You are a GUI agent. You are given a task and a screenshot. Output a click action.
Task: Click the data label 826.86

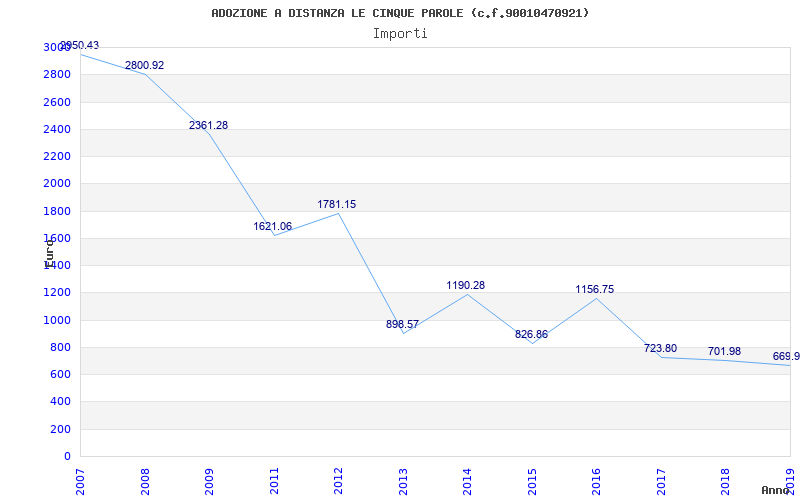click(x=531, y=334)
